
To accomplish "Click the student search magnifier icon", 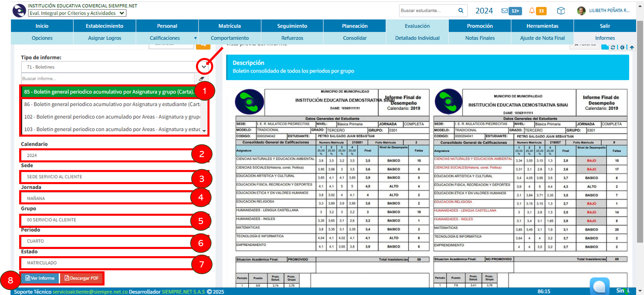I will (x=460, y=10).
